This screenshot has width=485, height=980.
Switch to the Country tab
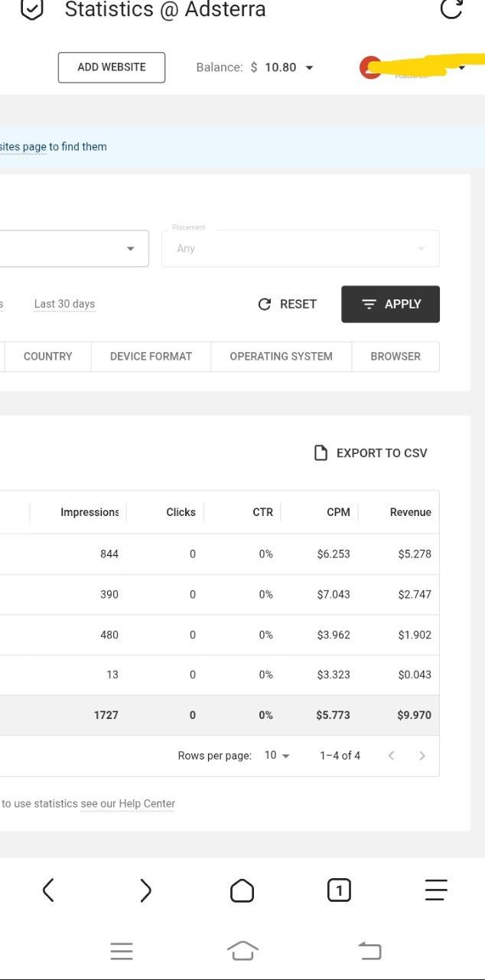47,357
